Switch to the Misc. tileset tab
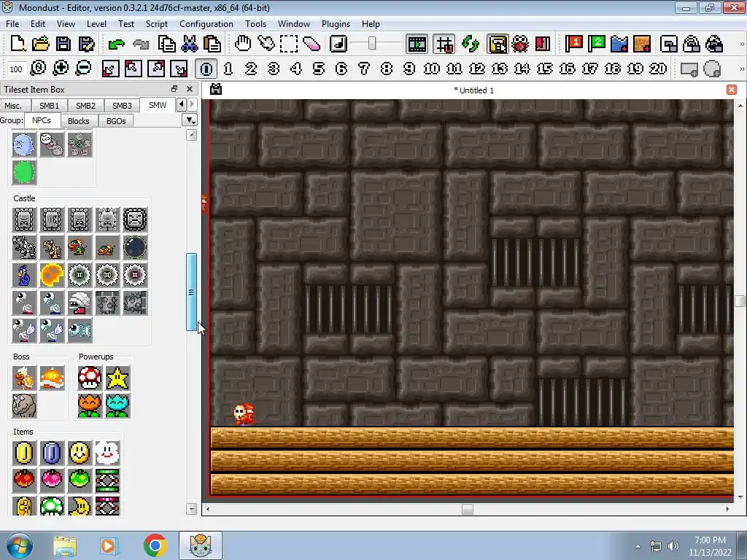 point(13,106)
